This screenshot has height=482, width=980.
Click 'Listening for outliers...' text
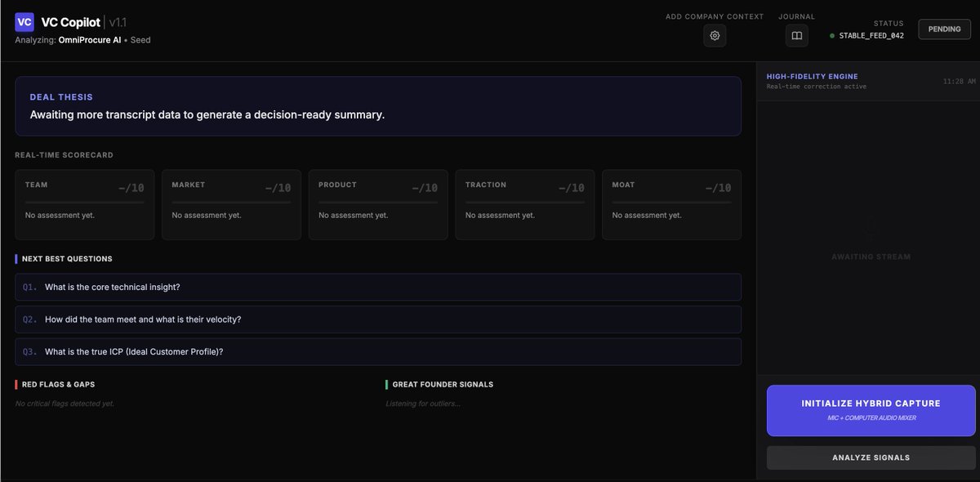point(423,404)
